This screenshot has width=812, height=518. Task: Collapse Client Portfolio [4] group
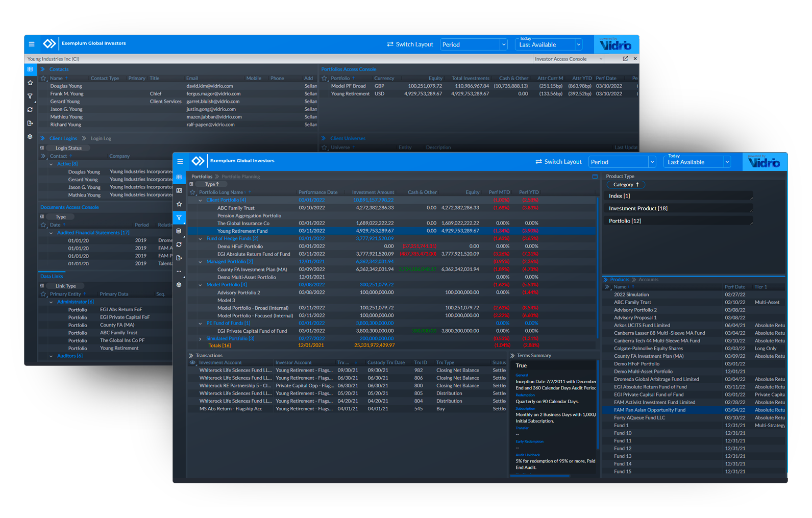200,201
